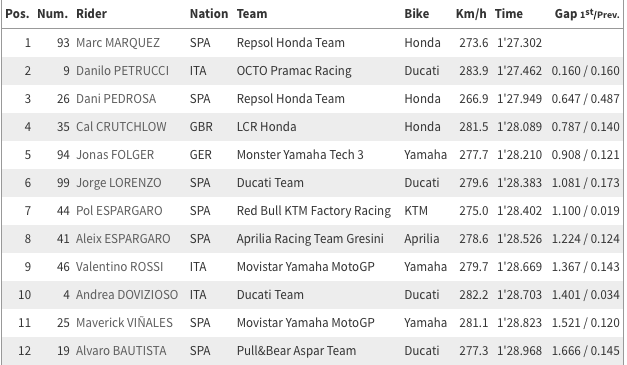The image size is (627, 365).
Task: Select Aprilia Racing Team Gresini cell
Action: 310,239
